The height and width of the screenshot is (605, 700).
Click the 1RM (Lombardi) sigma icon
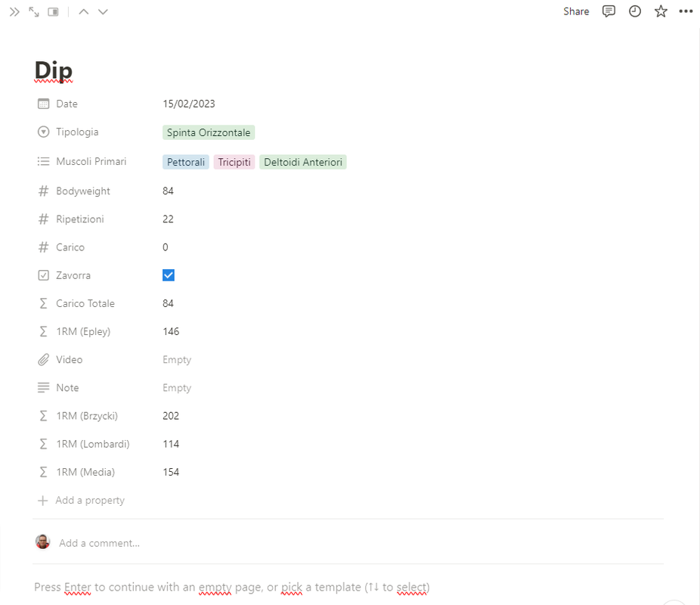(43, 444)
